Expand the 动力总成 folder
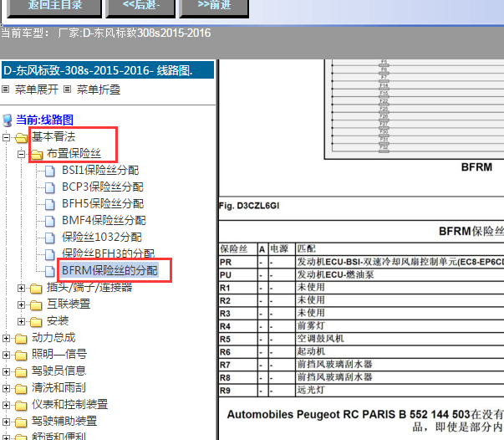The height and width of the screenshot is (440, 504). click(x=6, y=338)
